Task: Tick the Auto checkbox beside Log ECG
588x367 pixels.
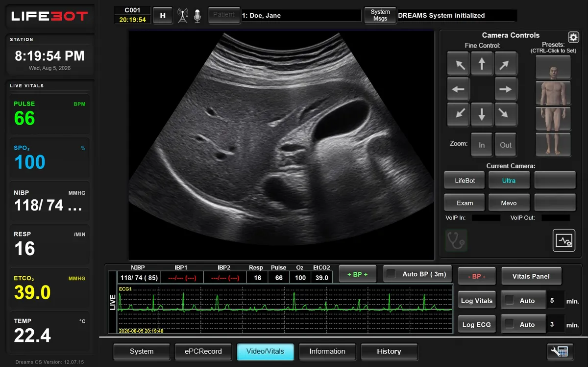Action: (510, 324)
